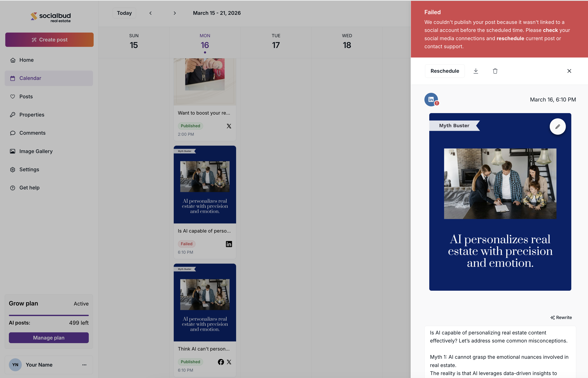Image resolution: width=588 pixels, height=378 pixels.
Task: Click LinkedIn icon on the Failed post card
Action: [x=229, y=244]
